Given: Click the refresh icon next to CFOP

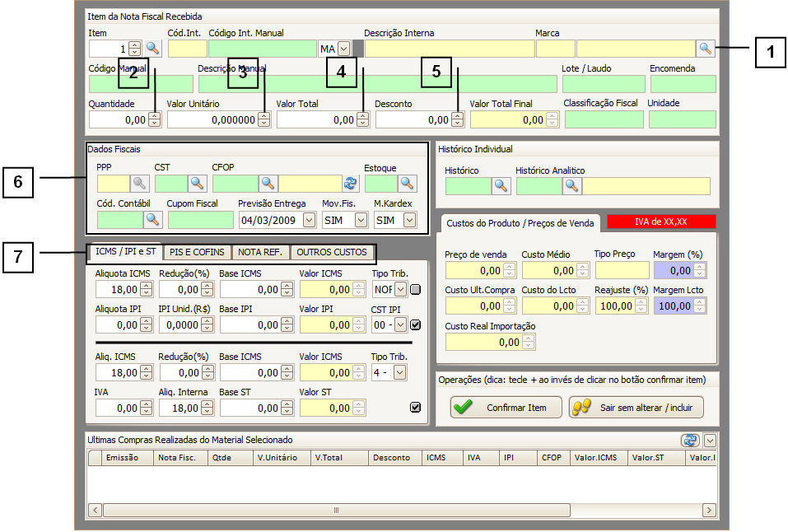Looking at the screenshot, I should point(352,184).
